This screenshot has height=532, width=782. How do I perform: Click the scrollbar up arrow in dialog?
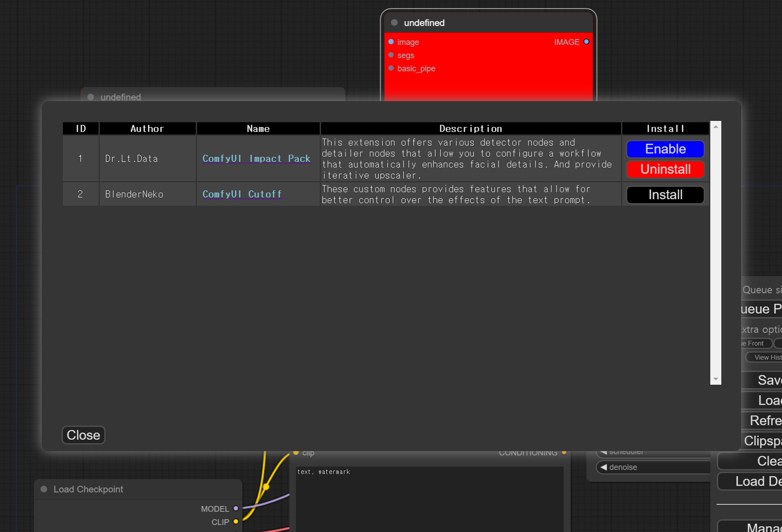pyautogui.click(x=716, y=127)
